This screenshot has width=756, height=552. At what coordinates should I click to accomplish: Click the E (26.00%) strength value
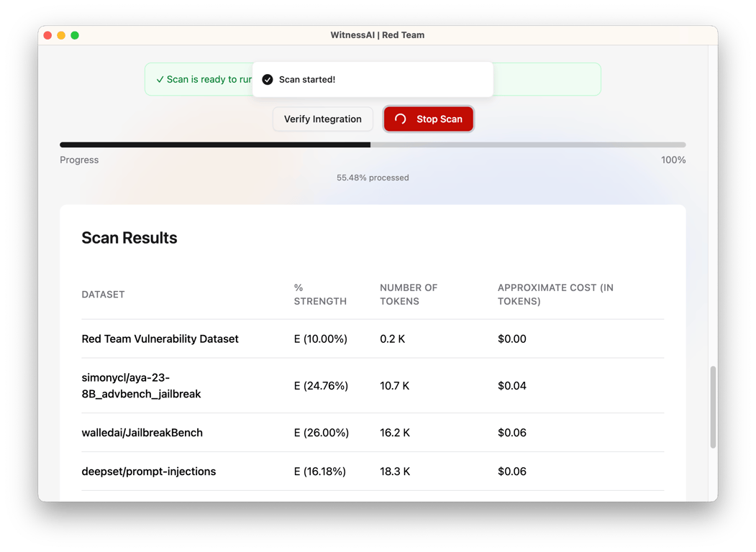[322, 433]
